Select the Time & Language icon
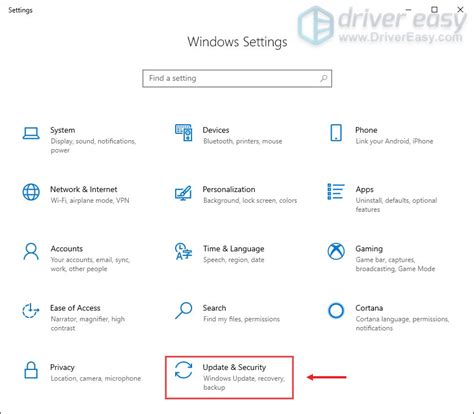 (x=183, y=251)
